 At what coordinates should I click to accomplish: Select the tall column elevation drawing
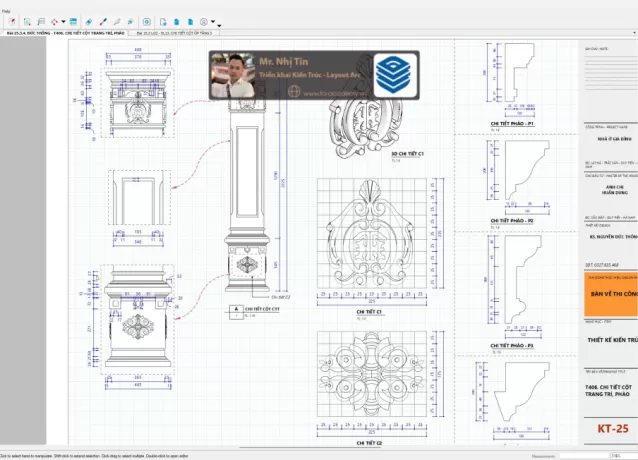click(247, 195)
